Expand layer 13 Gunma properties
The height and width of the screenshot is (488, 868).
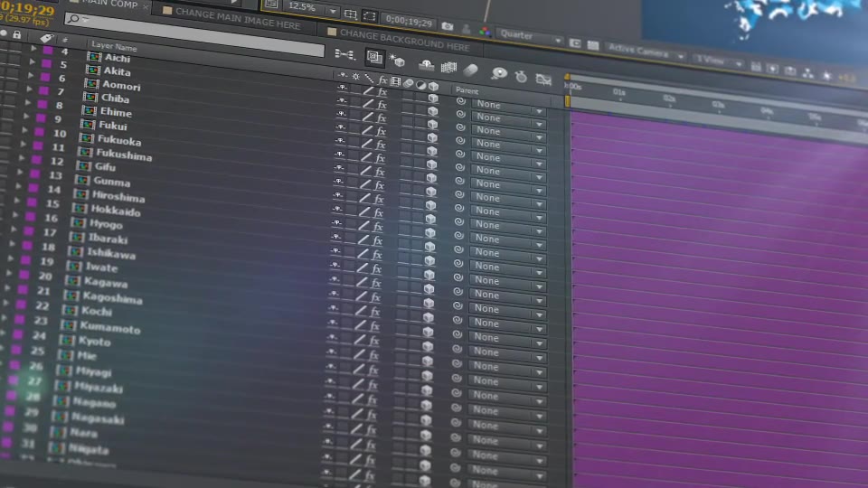(19, 173)
